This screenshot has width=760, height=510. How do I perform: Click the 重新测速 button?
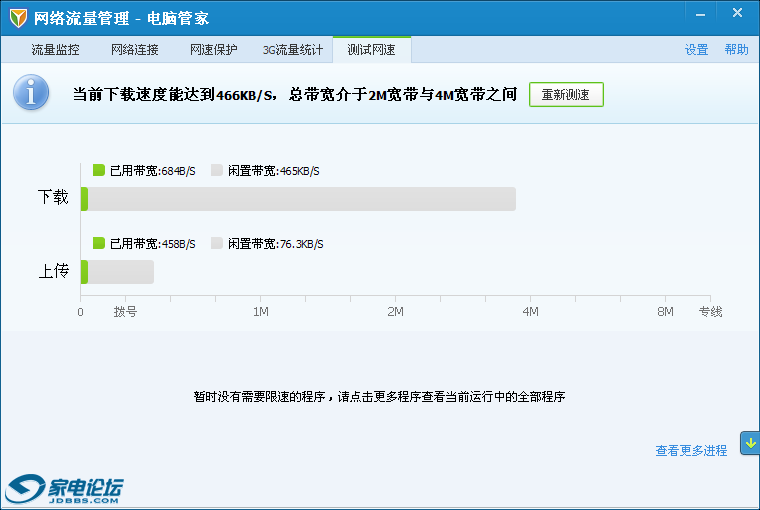point(566,95)
